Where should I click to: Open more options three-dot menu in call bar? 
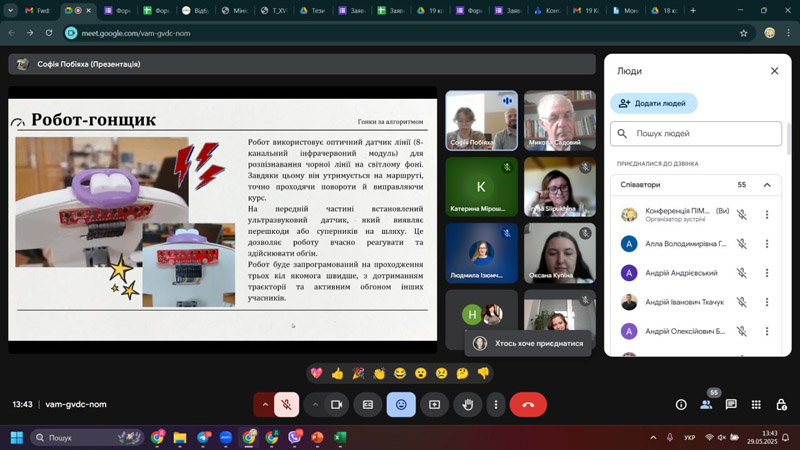pyautogui.click(x=496, y=405)
